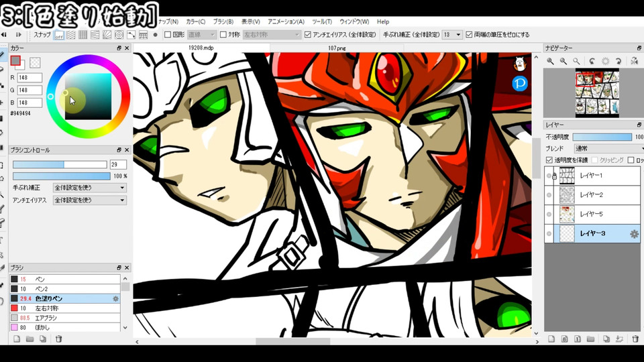This screenshot has height=362, width=644.
Task: Select the crisscross grid snap icon
Action: coord(83,35)
